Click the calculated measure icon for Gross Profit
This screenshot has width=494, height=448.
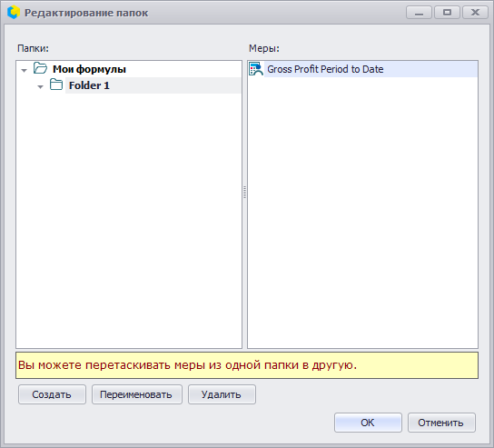[x=256, y=69]
